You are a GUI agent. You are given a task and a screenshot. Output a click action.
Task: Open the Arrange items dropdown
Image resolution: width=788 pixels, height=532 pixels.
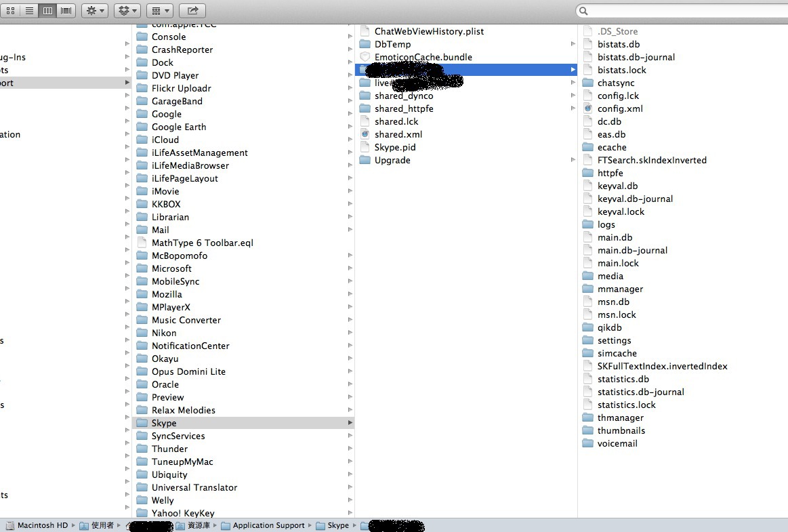[160, 11]
